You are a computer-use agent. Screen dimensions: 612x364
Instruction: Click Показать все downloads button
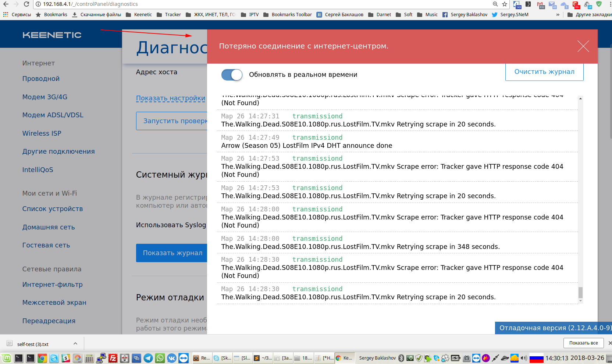[583, 343]
